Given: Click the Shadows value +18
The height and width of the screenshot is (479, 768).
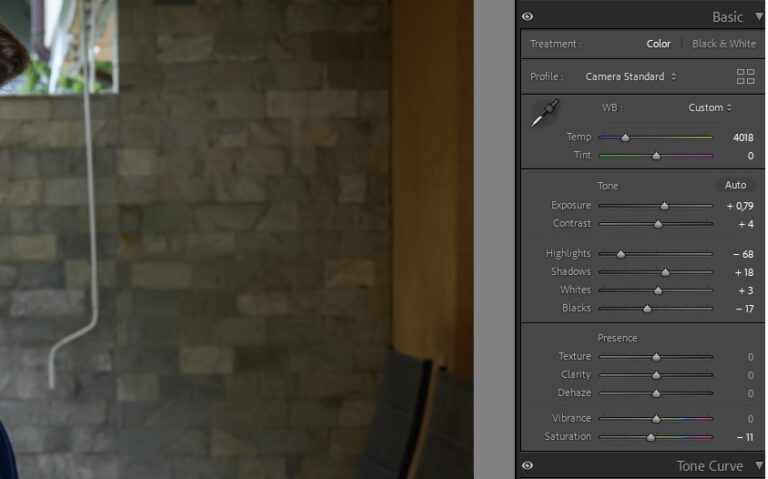Looking at the screenshot, I should click(744, 273).
